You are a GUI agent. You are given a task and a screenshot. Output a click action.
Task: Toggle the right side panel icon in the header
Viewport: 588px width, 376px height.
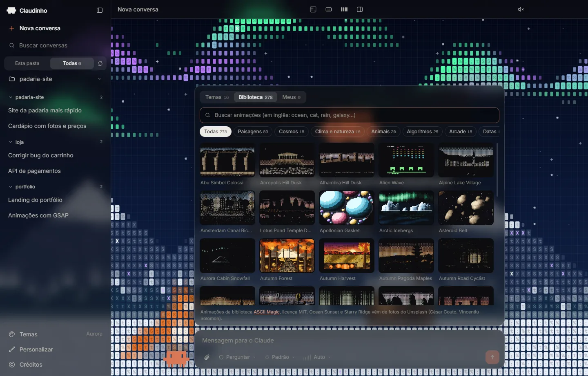pos(360,9)
